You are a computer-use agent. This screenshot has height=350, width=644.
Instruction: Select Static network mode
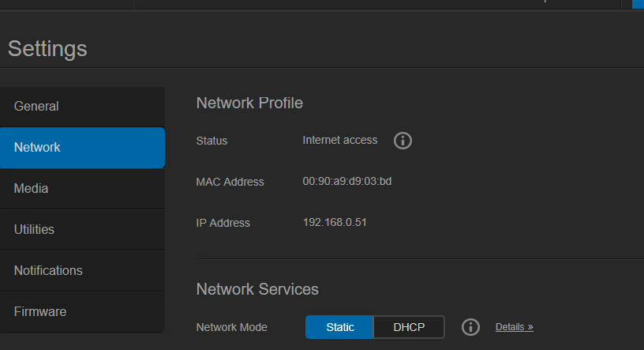(x=339, y=327)
